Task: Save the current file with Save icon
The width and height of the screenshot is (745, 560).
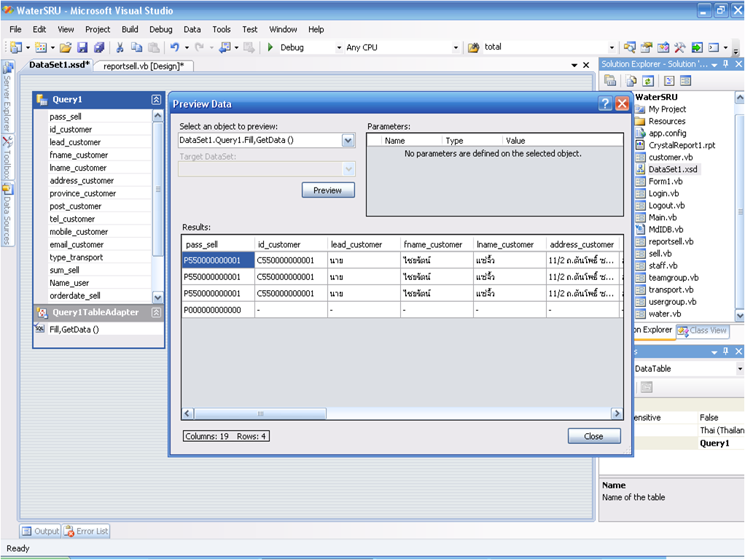Action: (x=82, y=47)
